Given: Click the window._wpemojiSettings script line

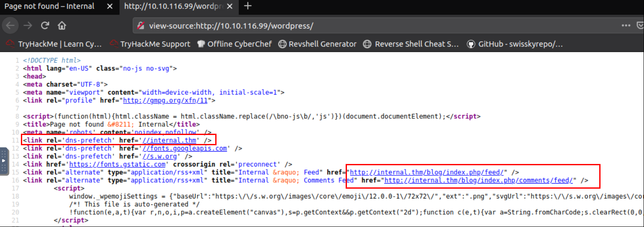Looking at the screenshot, I should pyautogui.click(x=356, y=196).
